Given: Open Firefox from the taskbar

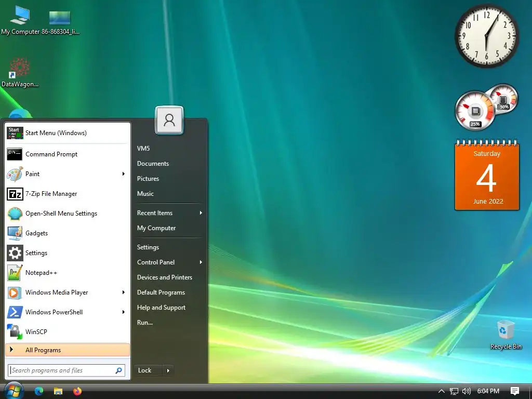Looking at the screenshot, I should tap(77, 391).
